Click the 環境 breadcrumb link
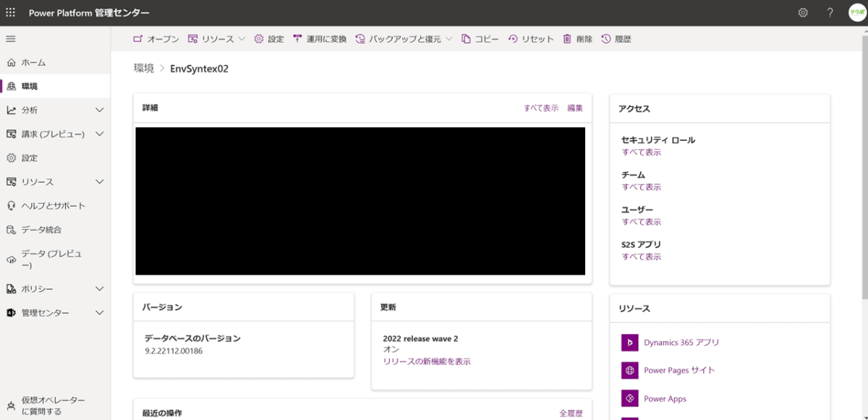Viewport: 868px width, 420px height. point(144,69)
